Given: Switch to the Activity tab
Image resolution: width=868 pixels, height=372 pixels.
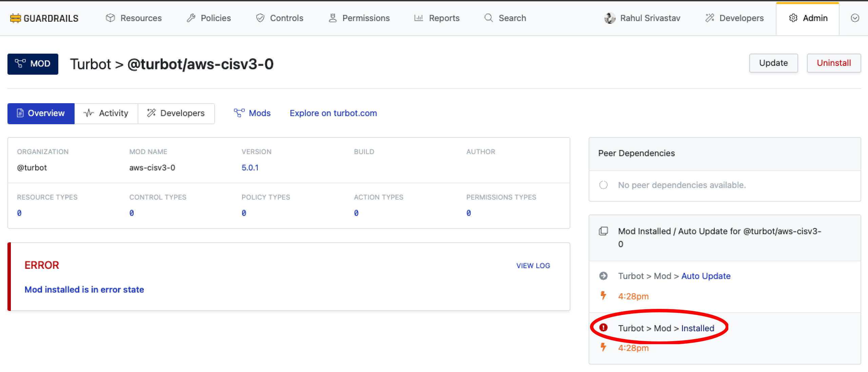Looking at the screenshot, I should 106,113.
